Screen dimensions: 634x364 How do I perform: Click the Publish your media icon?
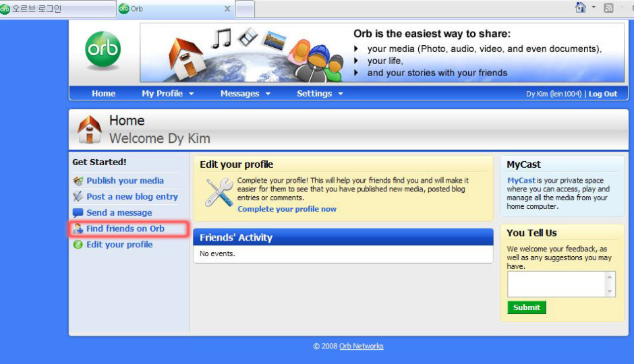pos(78,181)
